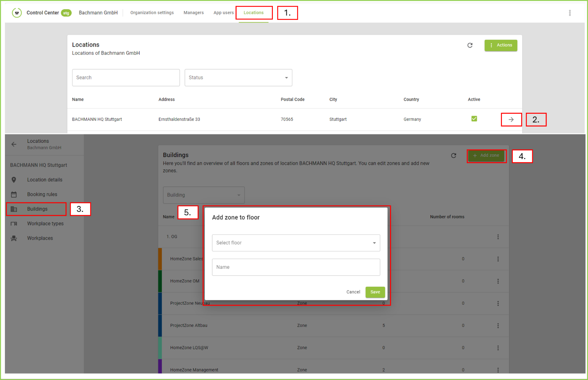The width and height of the screenshot is (588, 380).
Task: Cancel the Add zone to floor dialog
Action: [353, 292]
